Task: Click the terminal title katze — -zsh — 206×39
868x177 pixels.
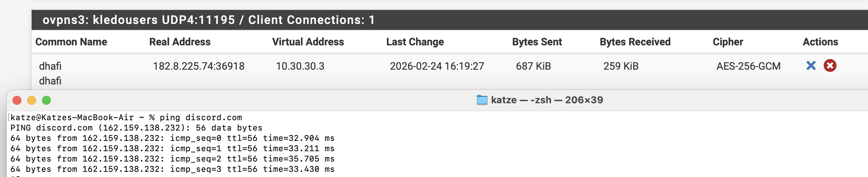Action: 547,100
